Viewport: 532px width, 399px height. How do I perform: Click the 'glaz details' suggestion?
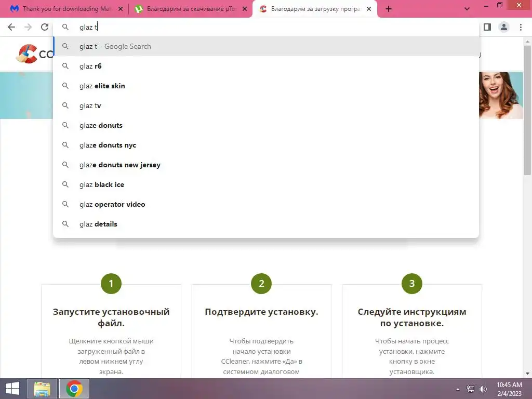[266, 224]
